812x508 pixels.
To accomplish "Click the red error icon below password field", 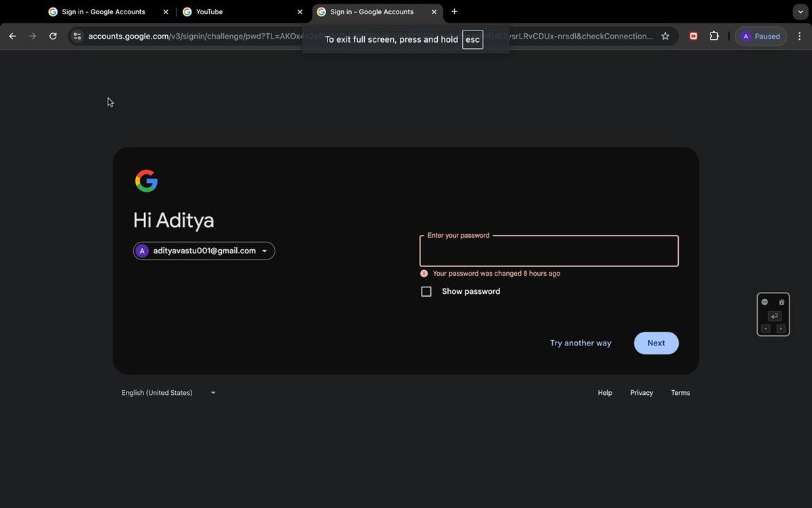I will pyautogui.click(x=424, y=274).
